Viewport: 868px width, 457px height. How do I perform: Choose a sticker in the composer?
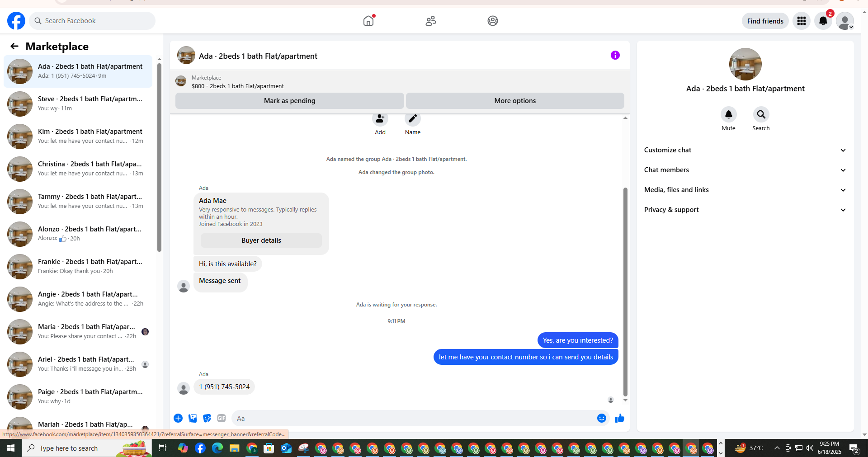click(207, 418)
